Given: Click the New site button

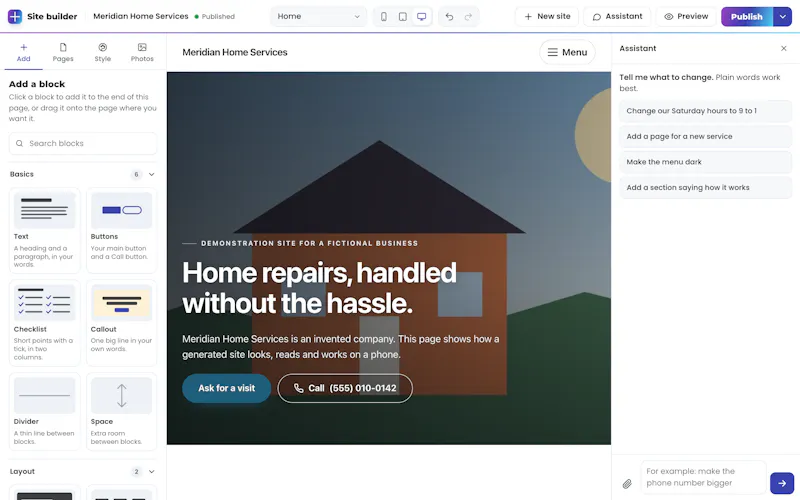Looking at the screenshot, I should [547, 16].
